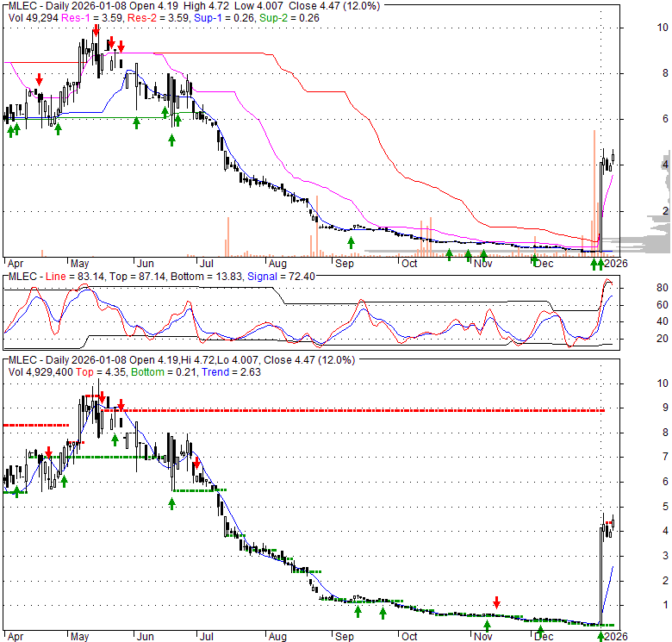The height and width of the screenshot is (642, 672).
Task: Click the green up arrow in September on top chart
Action: (x=351, y=243)
